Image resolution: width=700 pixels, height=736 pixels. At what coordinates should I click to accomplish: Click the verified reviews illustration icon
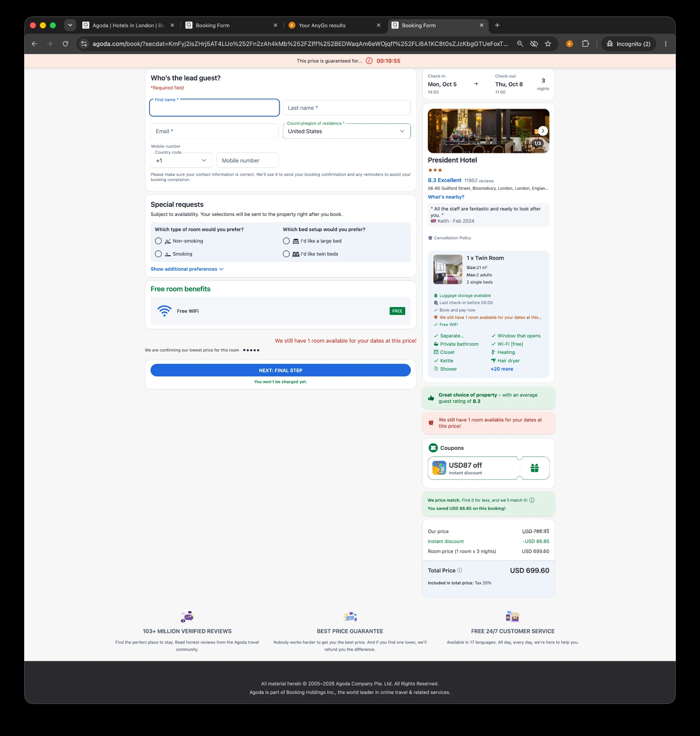(x=187, y=616)
